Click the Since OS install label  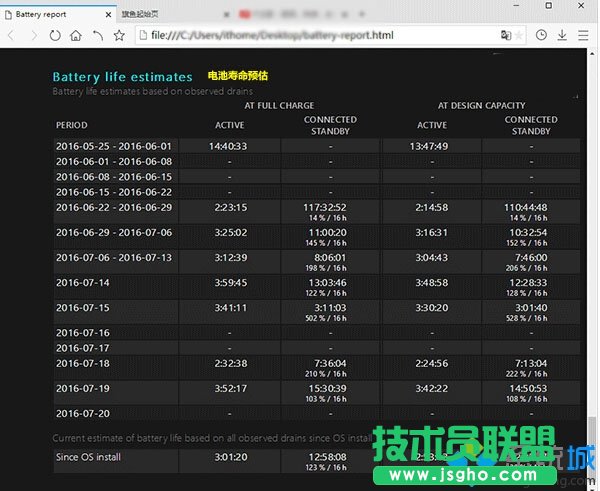[x=88, y=457]
